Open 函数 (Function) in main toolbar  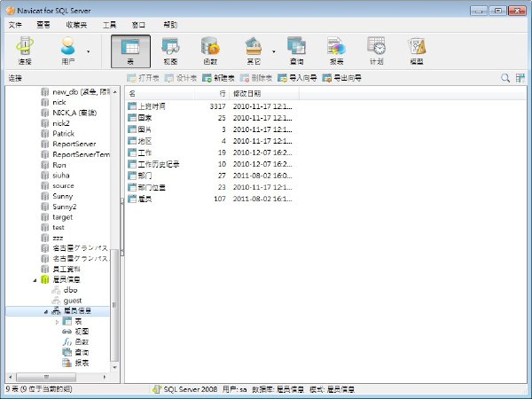210,51
